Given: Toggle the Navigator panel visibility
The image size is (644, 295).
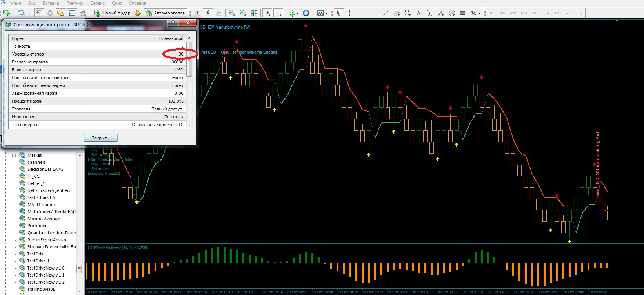Looking at the screenshot, I should coord(61,13).
